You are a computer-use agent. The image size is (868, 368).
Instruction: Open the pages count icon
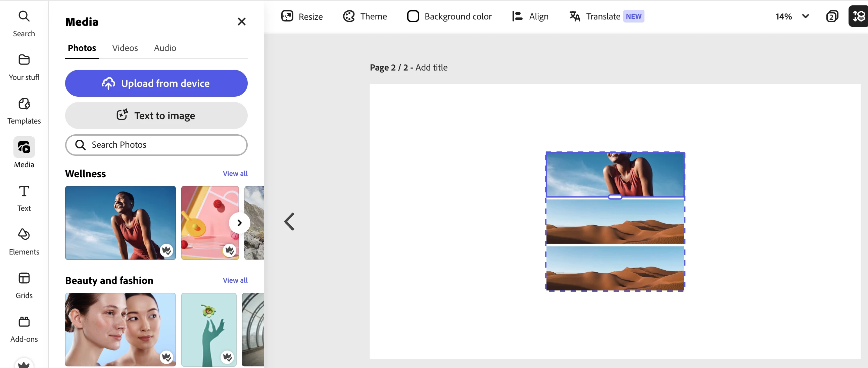[x=832, y=16]
